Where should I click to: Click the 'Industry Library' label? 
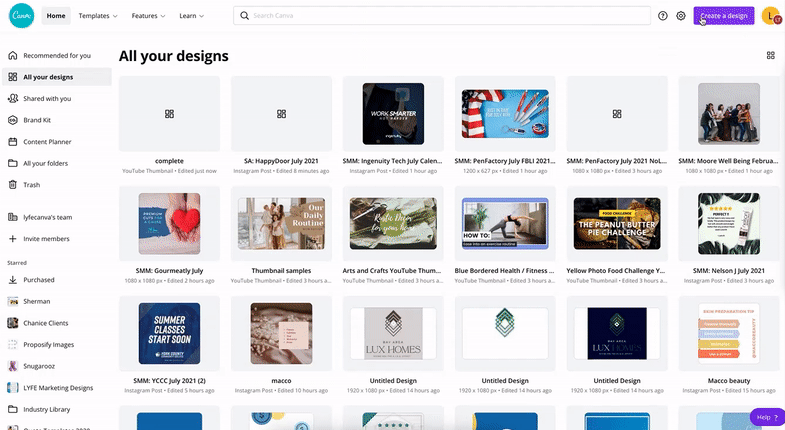pos(47,409)
